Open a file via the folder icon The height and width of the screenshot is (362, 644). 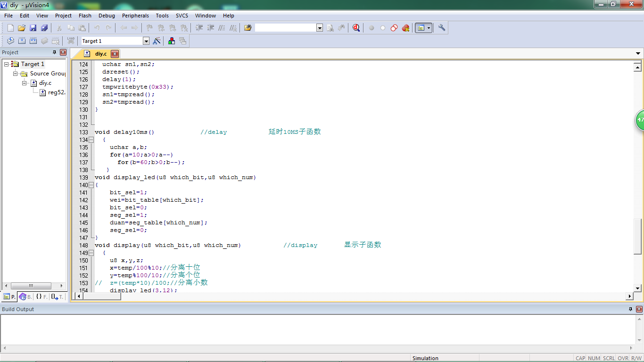pyautogui.click(x=22, y=28)
